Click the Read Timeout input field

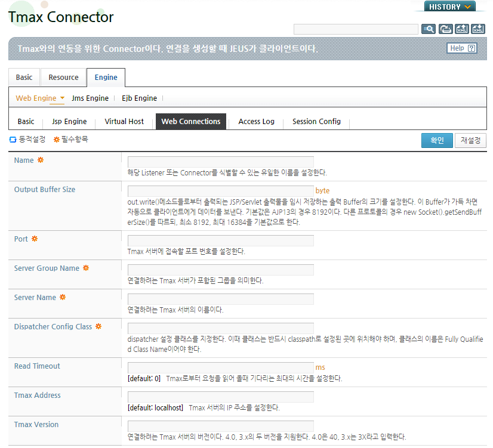point(221,368)
